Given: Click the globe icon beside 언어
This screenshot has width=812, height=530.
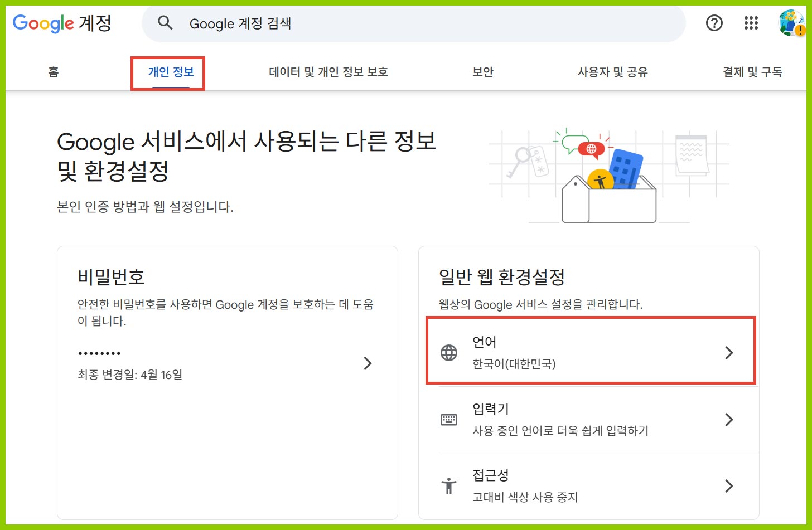Looking at the screenshot, I should [x=449, y=352].
